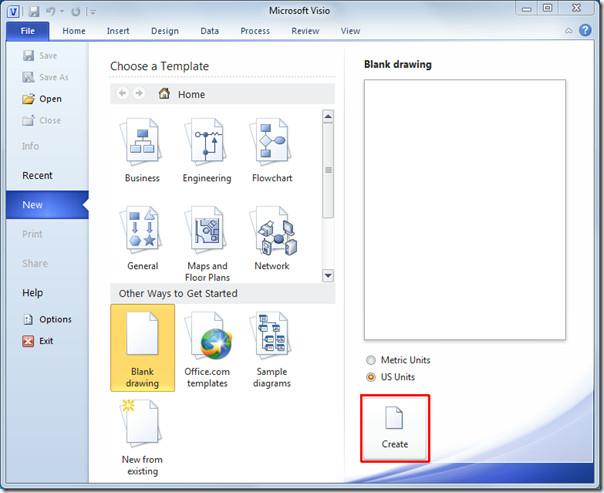This screenshot has height=493, width=604.
Task: Select the Blank drawing option
Action: coord(143,348)
